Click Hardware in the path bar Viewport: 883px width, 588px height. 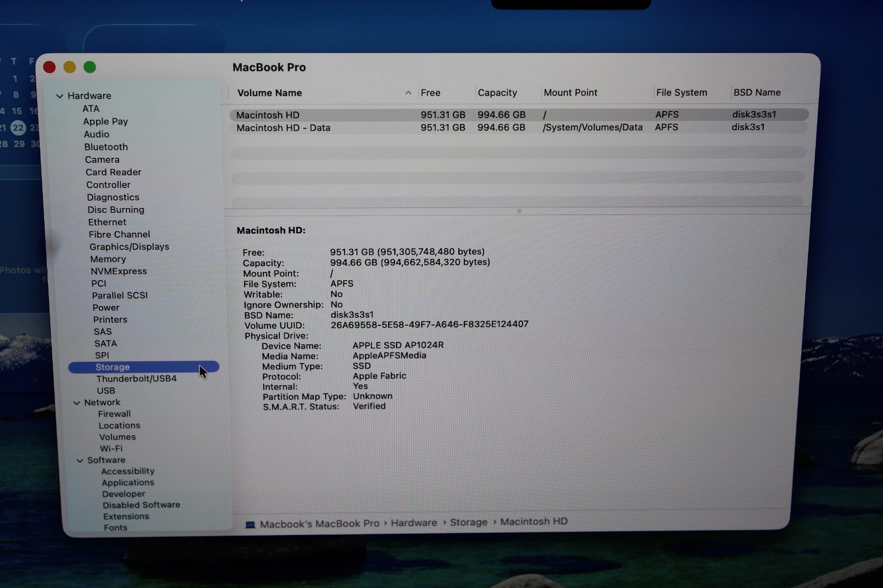[x=414, y=522]
